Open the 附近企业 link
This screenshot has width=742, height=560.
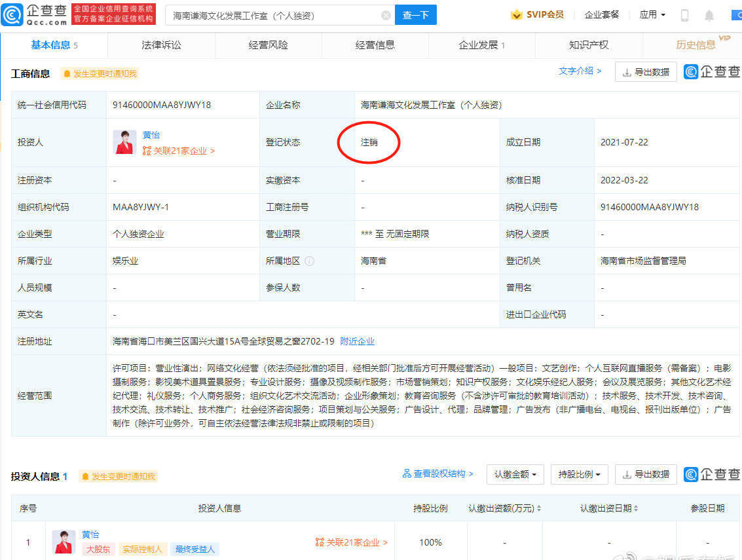click(358, 341)
